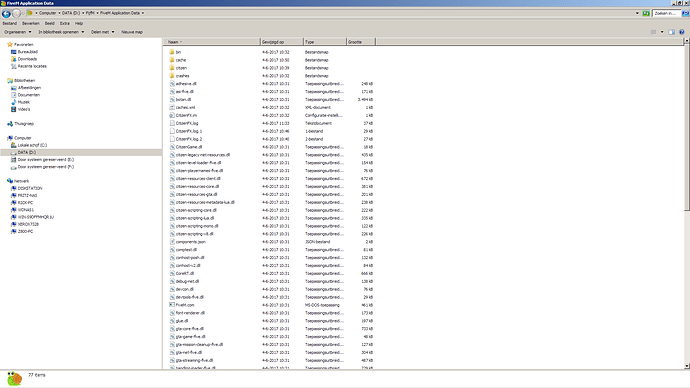Image resolution: width=690 pixels, height=388 pixels.
Task: Click the snail icon in details pane
Action: (x=14, y=378)
